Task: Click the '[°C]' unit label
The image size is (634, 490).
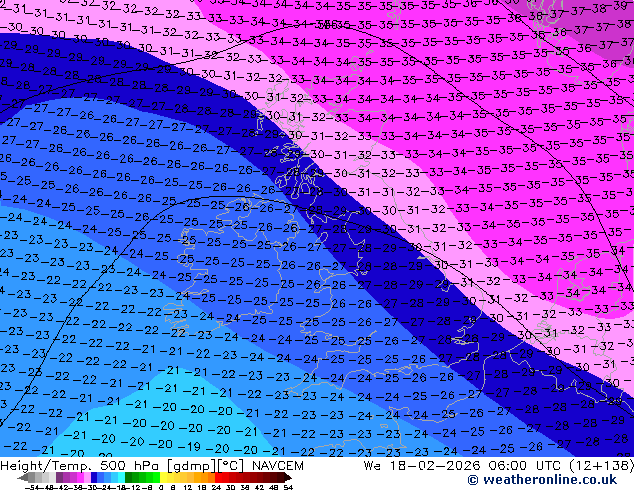Action: pyautogui.click(x=231, y=466)
